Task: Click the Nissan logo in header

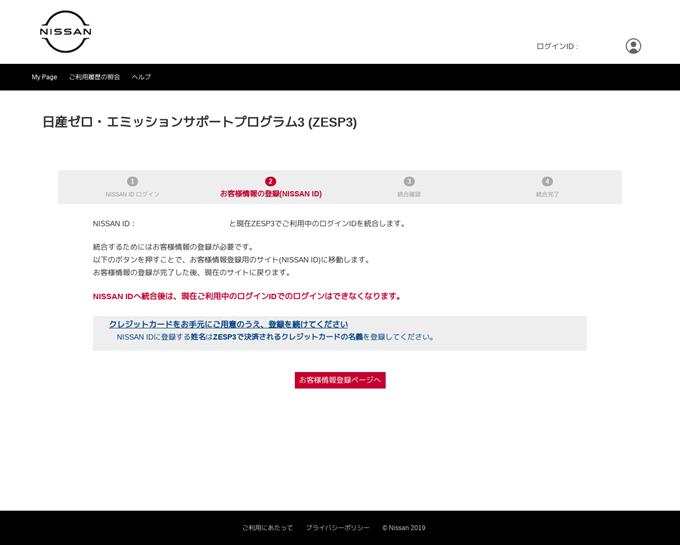Action: click(65, 32)
